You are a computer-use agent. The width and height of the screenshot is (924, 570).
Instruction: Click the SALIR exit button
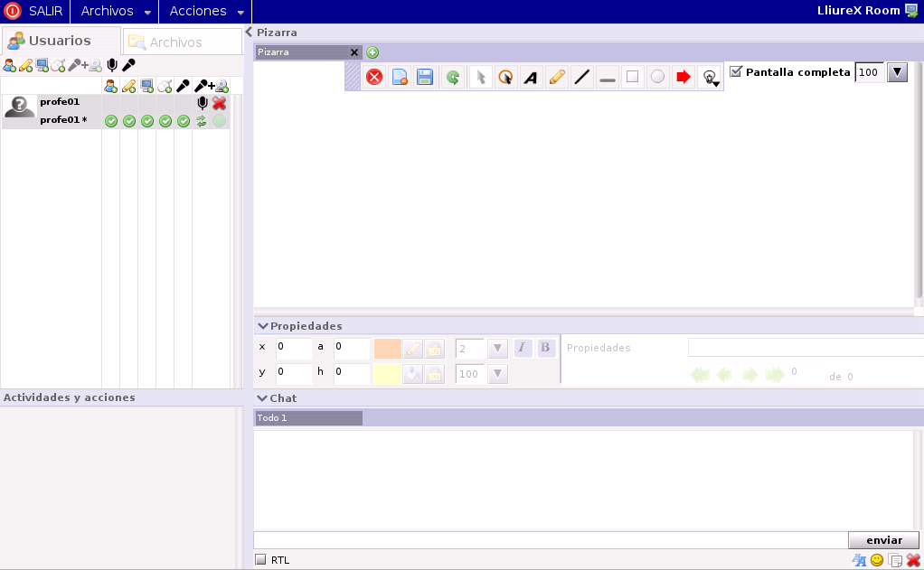34,12
